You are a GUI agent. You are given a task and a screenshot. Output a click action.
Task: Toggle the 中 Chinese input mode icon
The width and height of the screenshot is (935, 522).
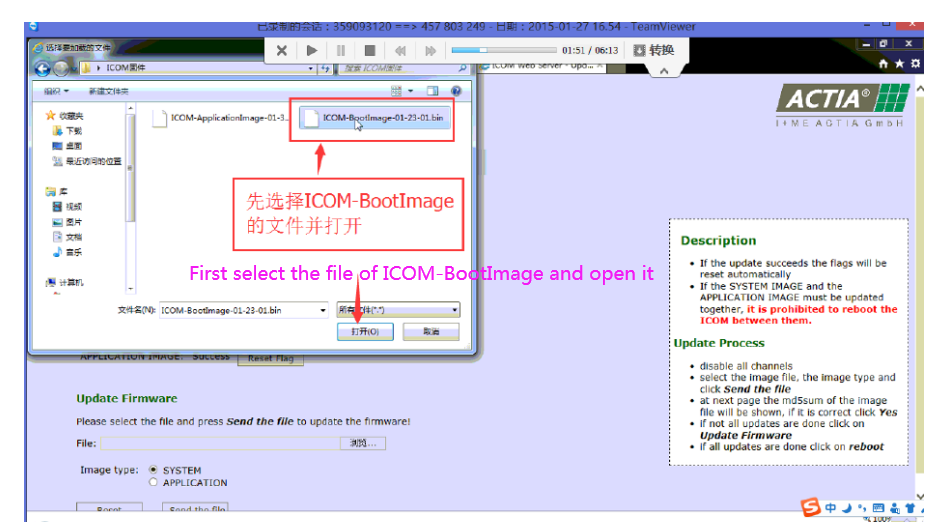[x=831, y=508]
